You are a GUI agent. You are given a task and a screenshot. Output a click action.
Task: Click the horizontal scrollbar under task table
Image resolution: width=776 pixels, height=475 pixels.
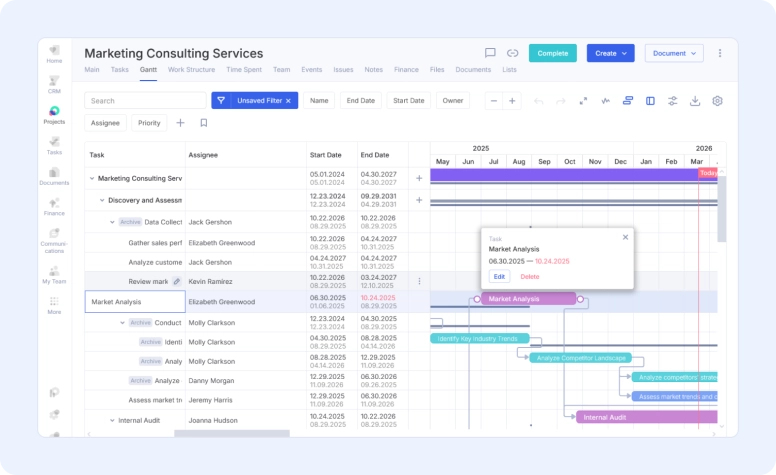pos(232,433)
